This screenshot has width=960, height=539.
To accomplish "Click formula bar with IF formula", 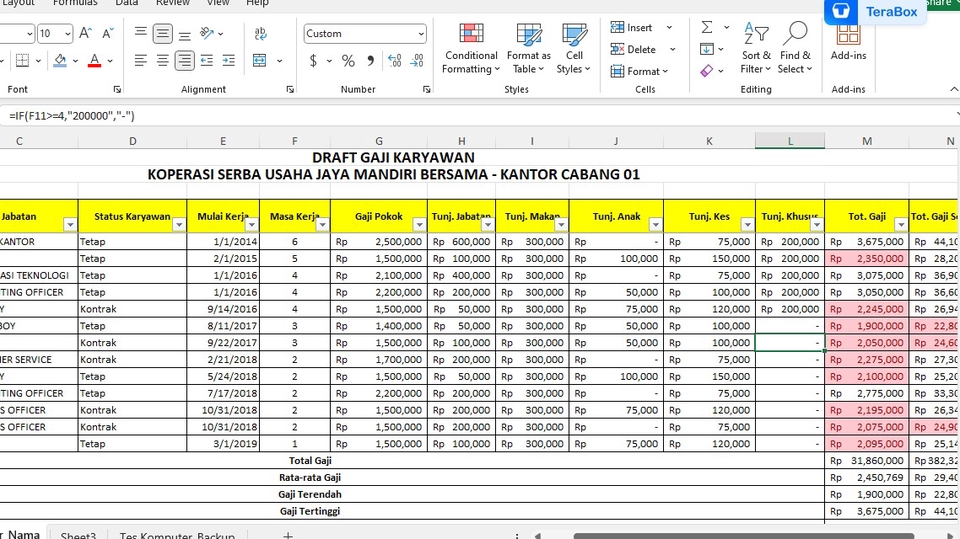I will 478,116.
